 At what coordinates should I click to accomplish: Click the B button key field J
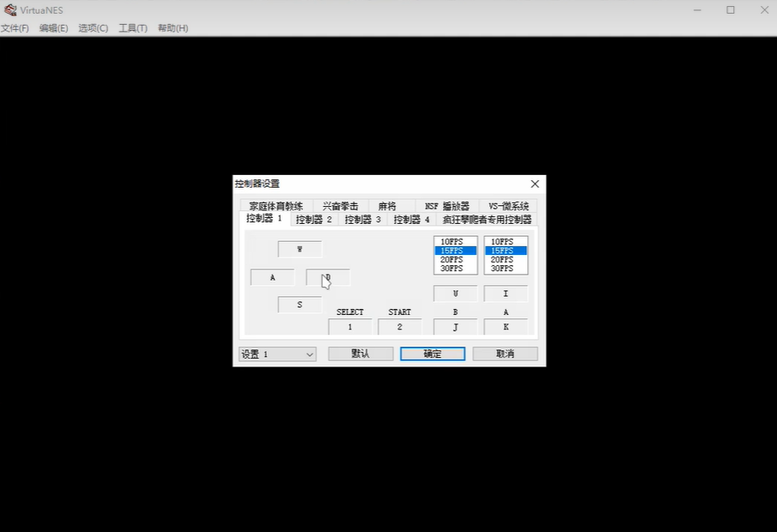click(455, 327)
